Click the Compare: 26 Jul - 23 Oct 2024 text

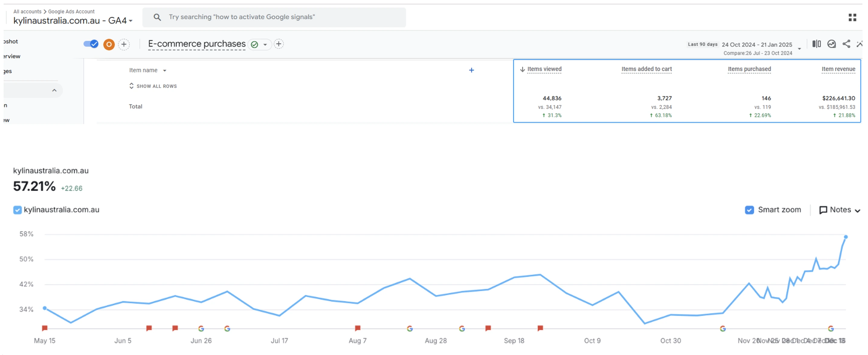[x=757, y=53]
